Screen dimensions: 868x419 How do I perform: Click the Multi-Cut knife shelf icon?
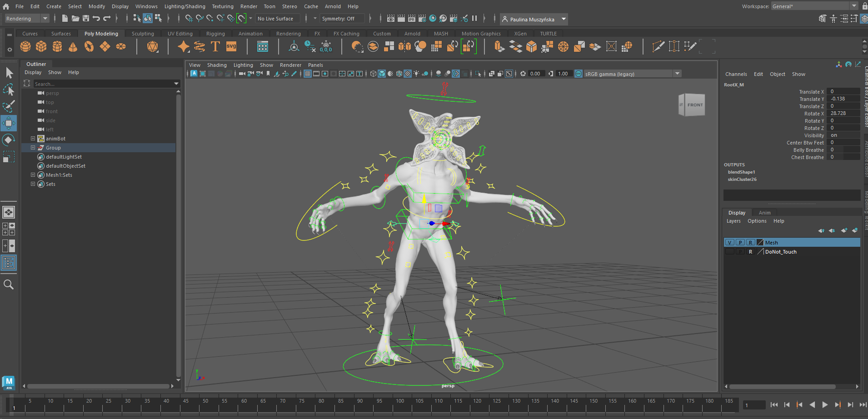pyautogui.click(x=658, y=46)
